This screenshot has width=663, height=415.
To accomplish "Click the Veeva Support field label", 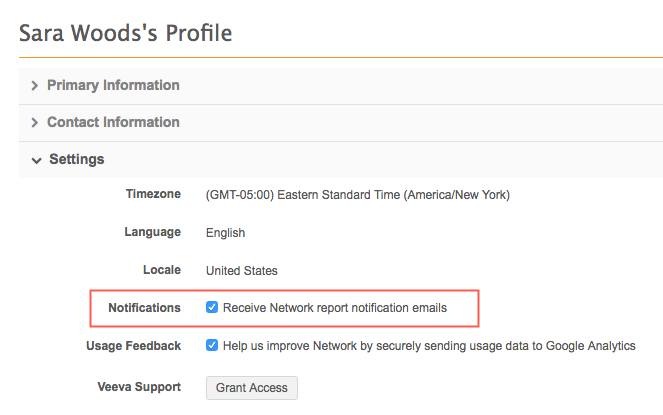I will 138,387.
